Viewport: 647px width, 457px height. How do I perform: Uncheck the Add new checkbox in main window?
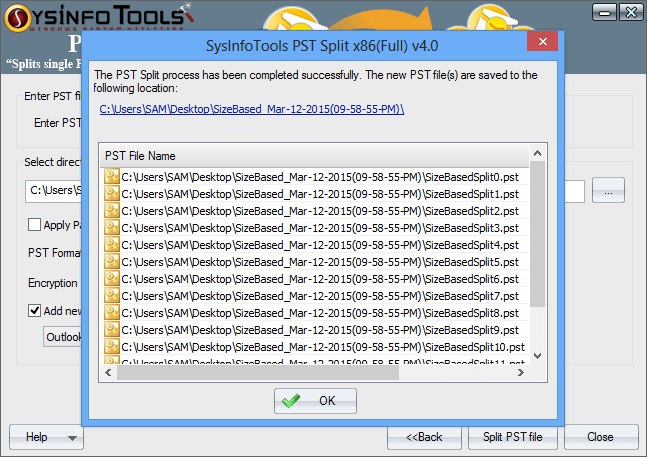tap(34, 310)
